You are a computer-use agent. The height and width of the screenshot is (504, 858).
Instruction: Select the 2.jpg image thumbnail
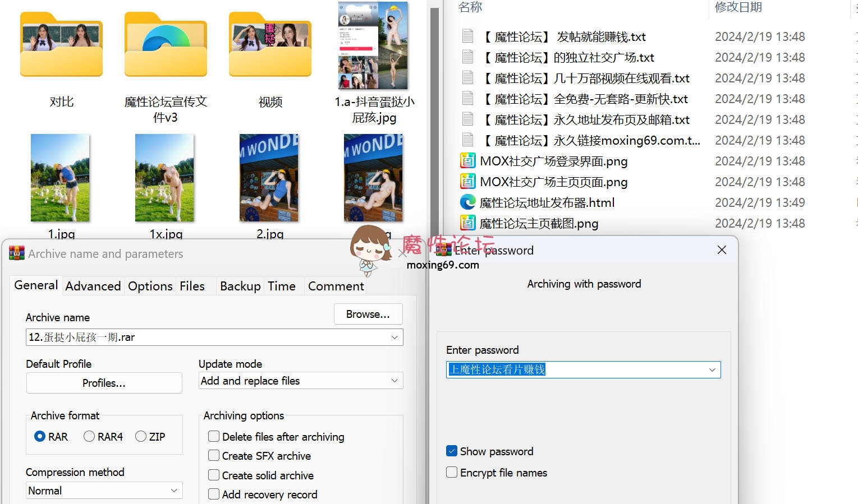coord(269,178)
